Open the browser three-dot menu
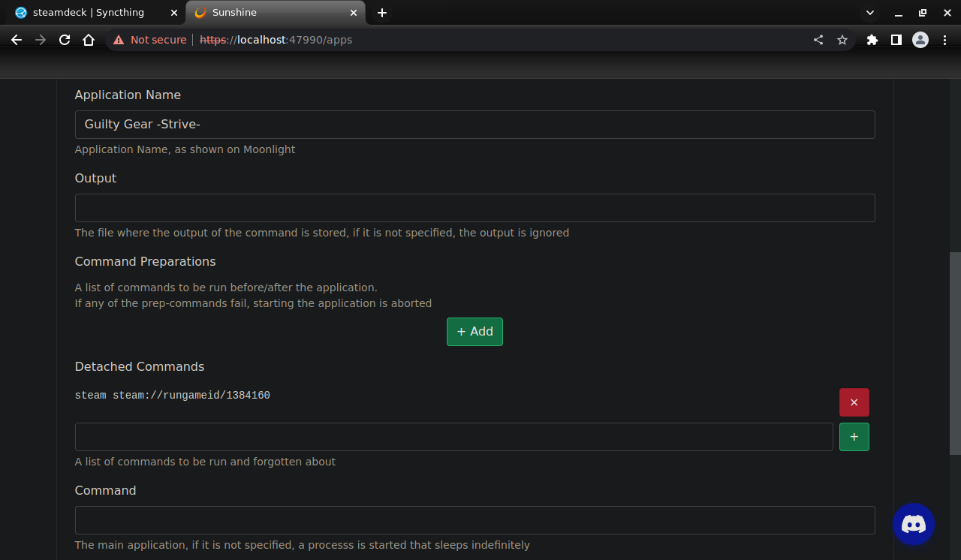This screenshot has width=961, height=560. (x=944, y=40)
